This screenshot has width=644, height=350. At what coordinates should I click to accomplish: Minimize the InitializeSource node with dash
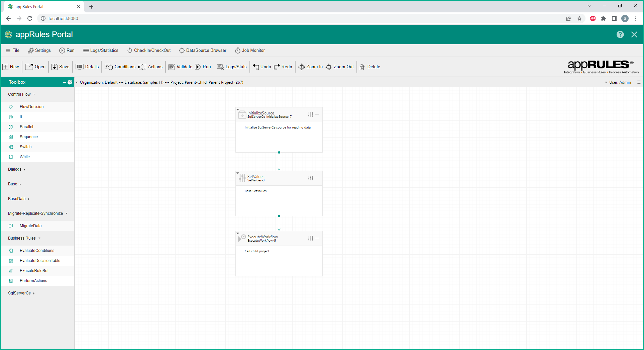(x=317, y=114)
